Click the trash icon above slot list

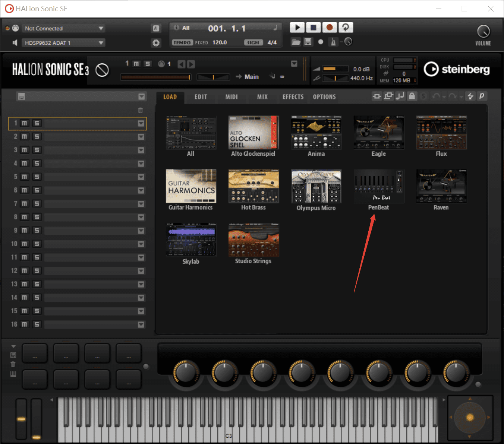coord(141,110)
